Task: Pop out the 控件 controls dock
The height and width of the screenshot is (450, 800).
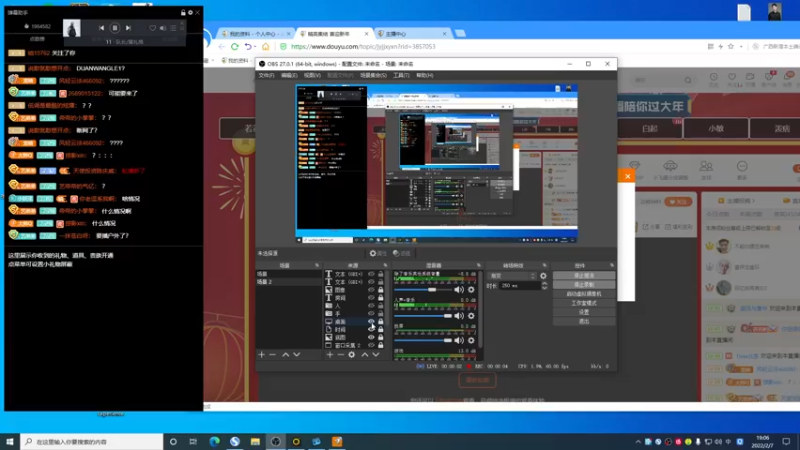Action: 612,265
